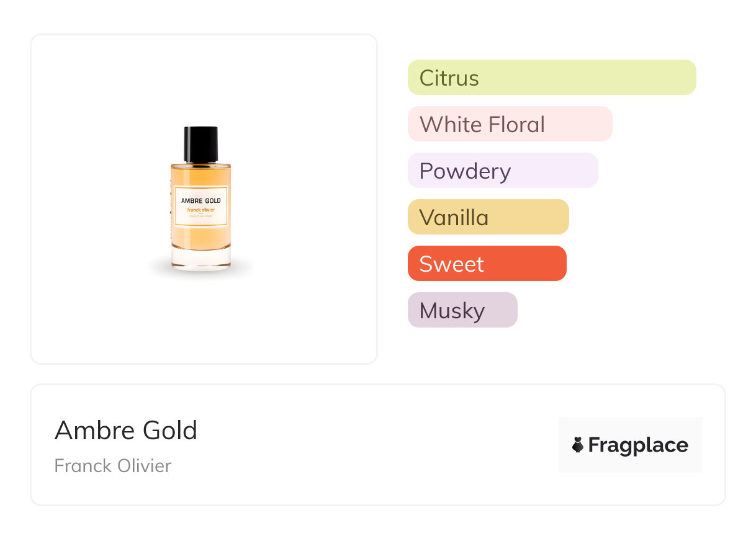756x536 pixels.
Task: Click the clear glass base of the bottle
Action: (x=200, y=259)
